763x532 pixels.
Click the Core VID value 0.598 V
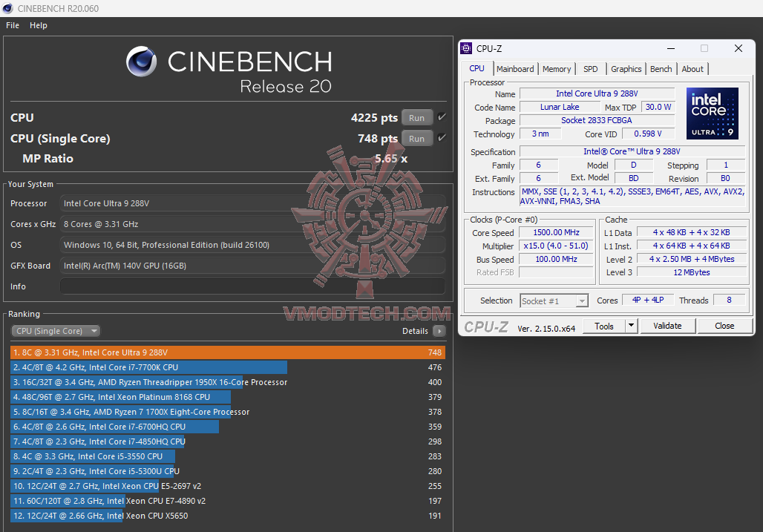pos(648,134)
